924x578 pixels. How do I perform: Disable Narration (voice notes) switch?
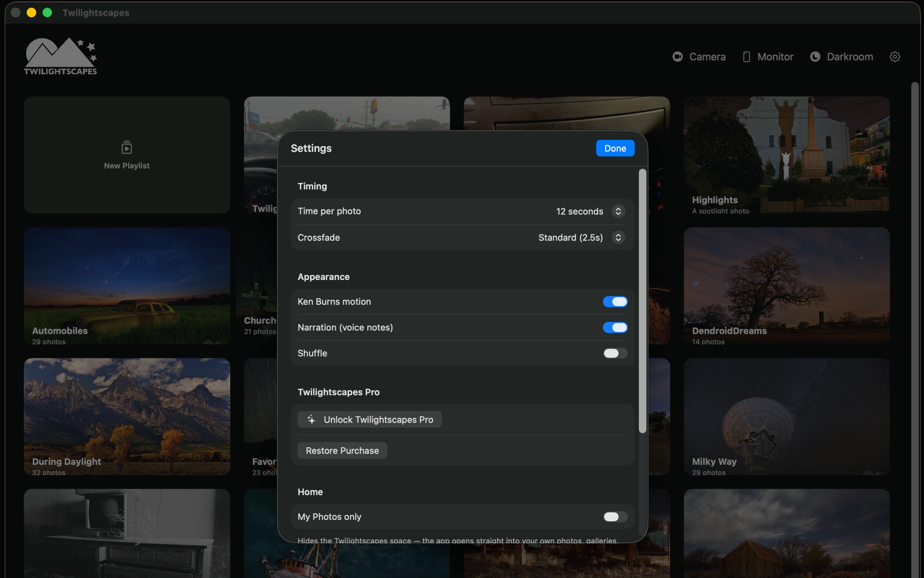[615, 327]
